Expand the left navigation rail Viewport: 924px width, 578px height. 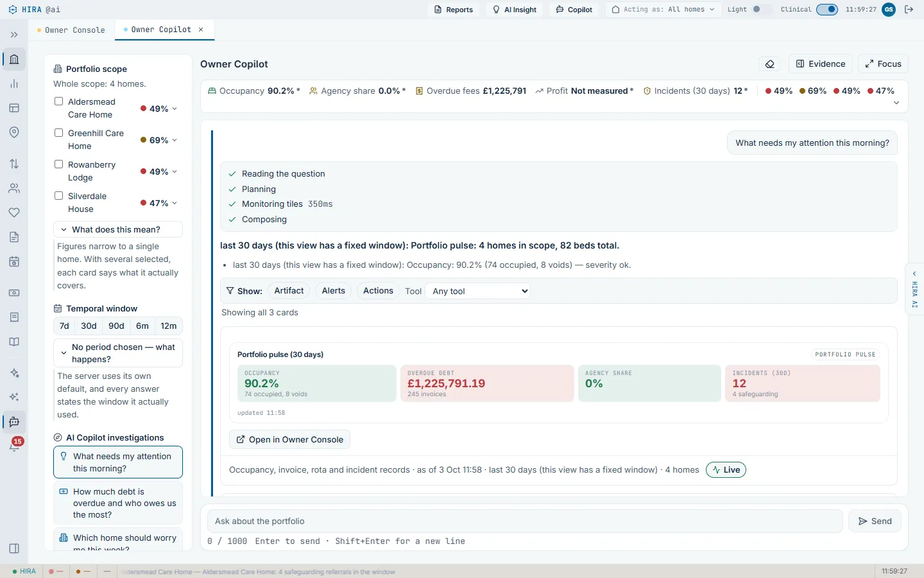point(14,35)
